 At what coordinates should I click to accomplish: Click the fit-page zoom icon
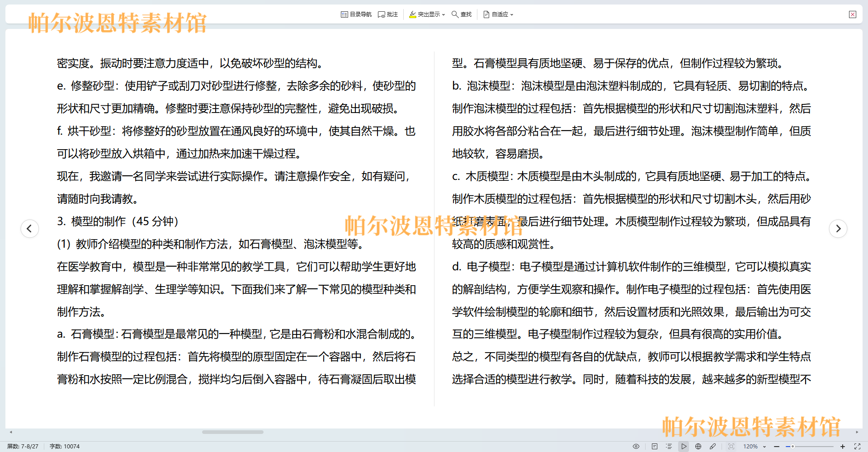click(731, 446)
